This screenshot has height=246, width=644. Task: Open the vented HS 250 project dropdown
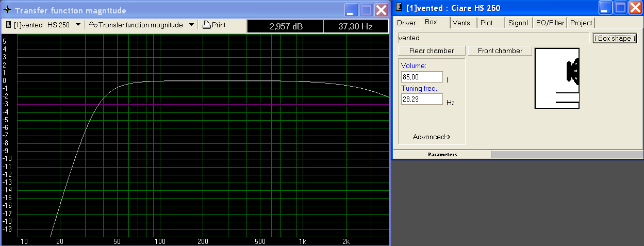78,25
